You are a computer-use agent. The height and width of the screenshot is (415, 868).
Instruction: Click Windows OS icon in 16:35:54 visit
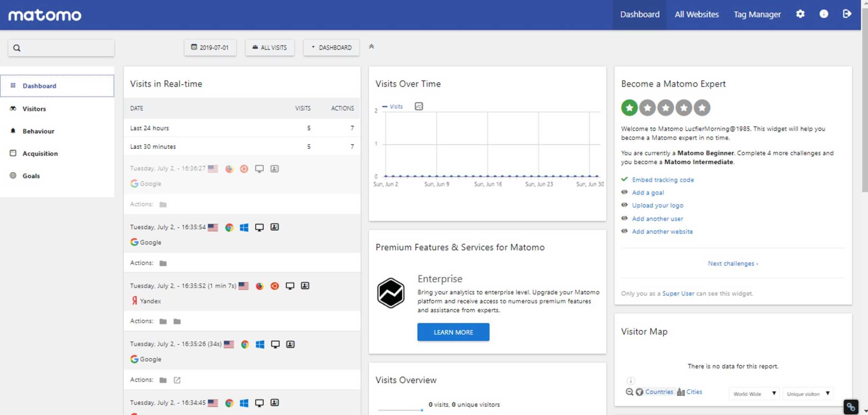coord(244,228)
